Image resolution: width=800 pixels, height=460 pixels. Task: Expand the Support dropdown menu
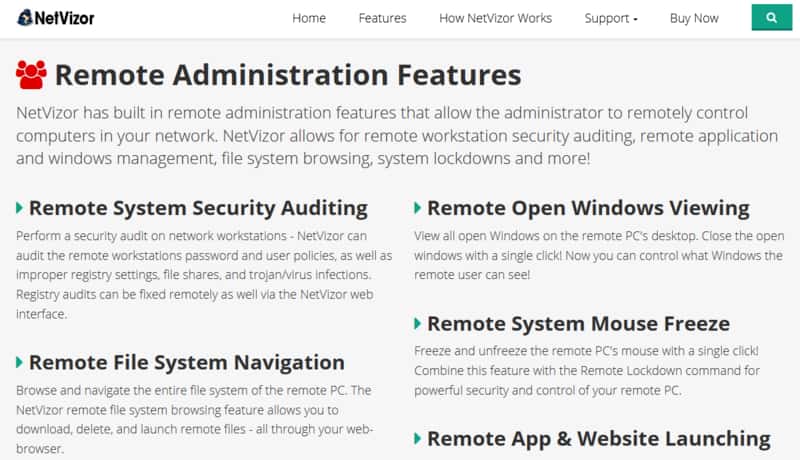coord(611,18)
